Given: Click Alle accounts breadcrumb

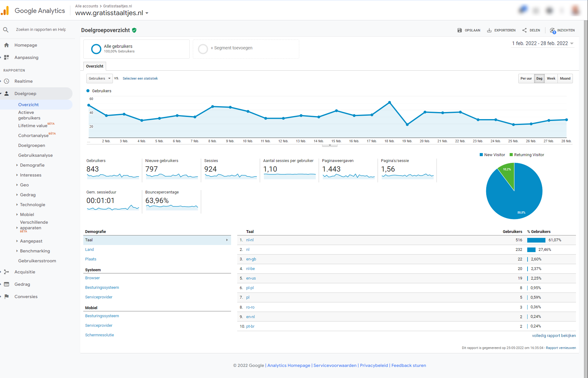Looking at the screenshot, I should tap(87, 6).
